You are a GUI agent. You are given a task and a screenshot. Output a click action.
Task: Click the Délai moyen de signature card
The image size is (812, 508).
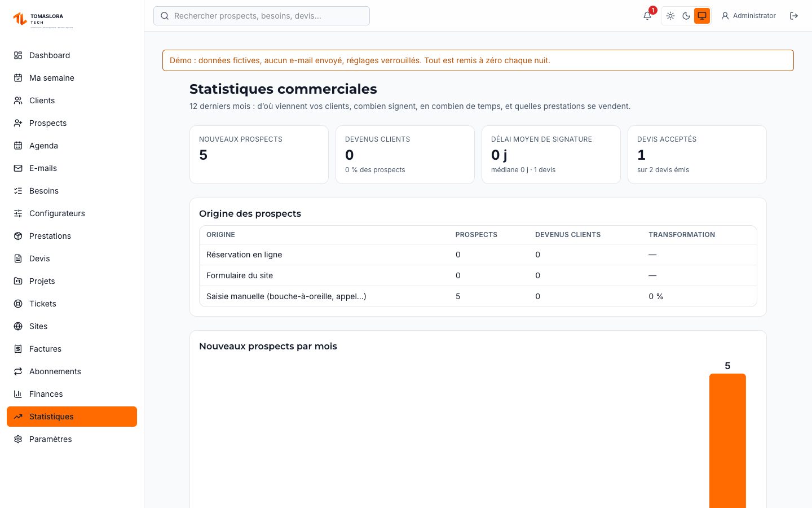click(551, 155)
